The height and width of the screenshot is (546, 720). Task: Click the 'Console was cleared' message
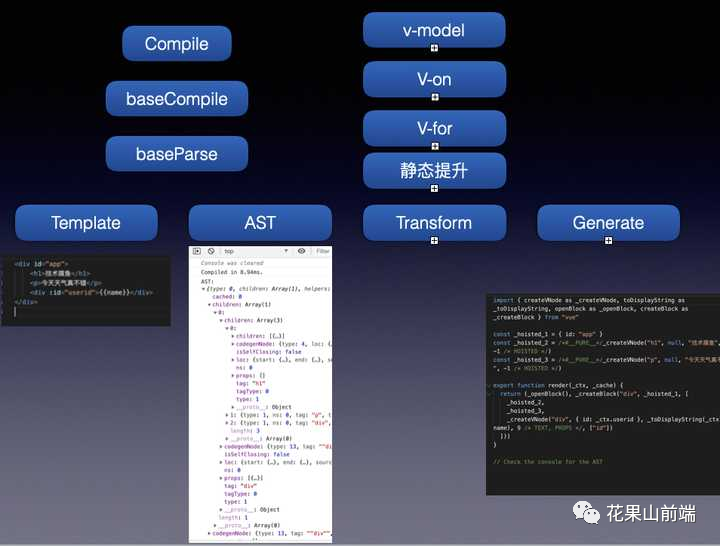pos(232,263)
